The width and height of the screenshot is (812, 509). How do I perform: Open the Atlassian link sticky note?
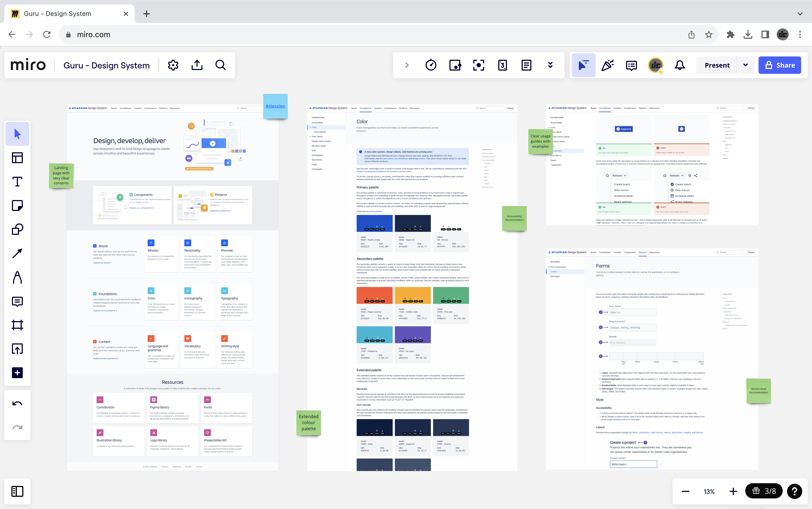(x=275, y=106)
